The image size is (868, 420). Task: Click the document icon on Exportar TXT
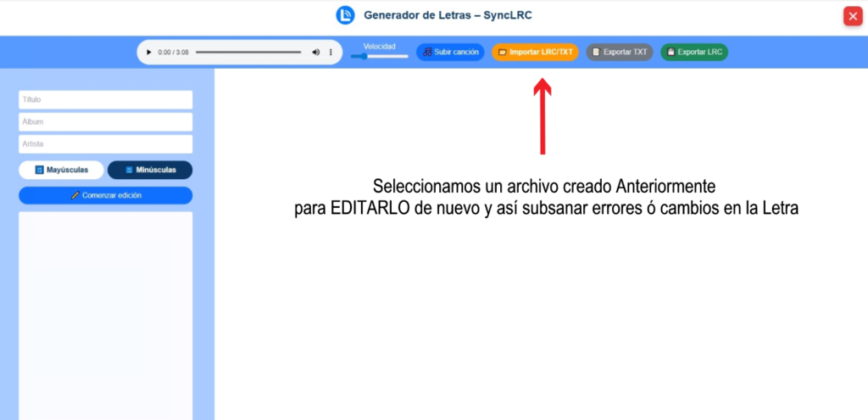pyautogui.click(x=596, y=53)
